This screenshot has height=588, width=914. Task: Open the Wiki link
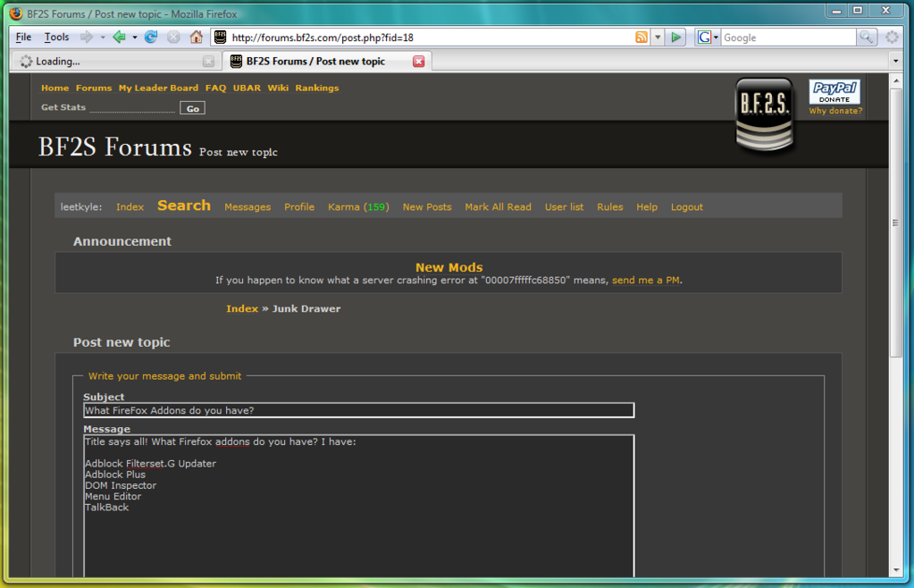pos(278,88)
